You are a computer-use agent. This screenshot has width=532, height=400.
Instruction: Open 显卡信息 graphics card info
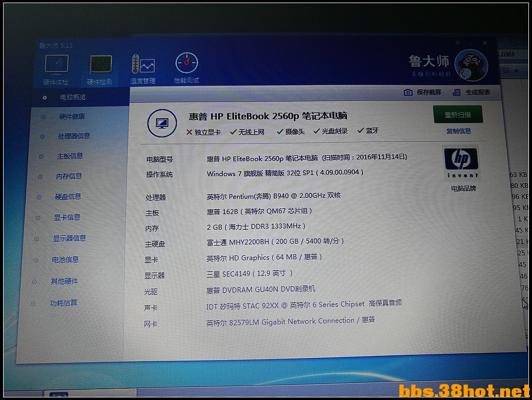click(67, 217)
